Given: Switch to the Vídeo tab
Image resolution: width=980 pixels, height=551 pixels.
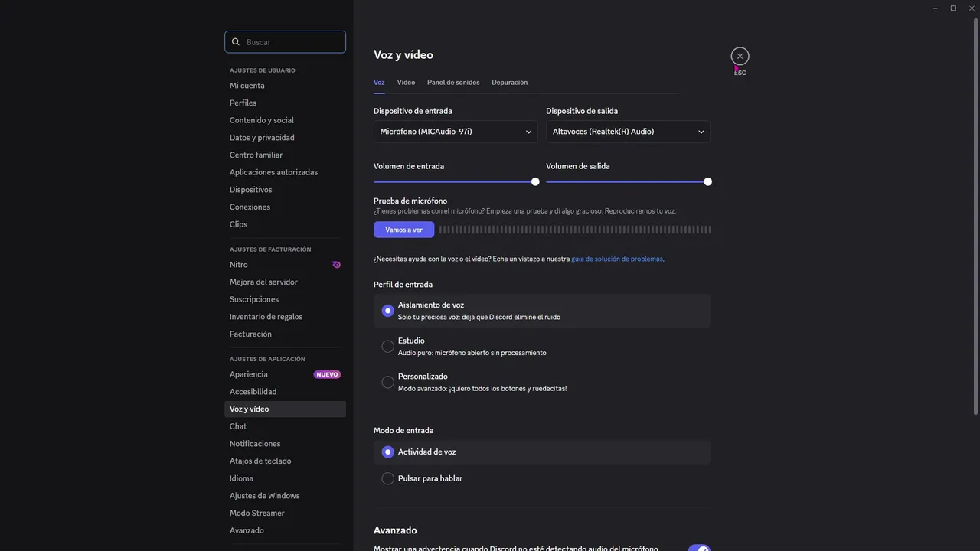Looking at the screenshot, I should pyautogui.click(x=406, y=82).
